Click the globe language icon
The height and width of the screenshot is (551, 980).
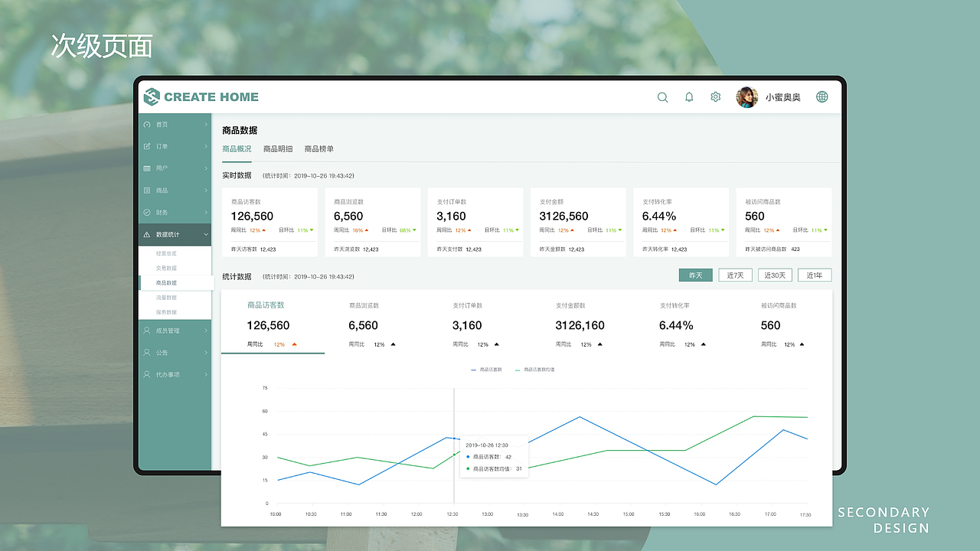point(822,97)
